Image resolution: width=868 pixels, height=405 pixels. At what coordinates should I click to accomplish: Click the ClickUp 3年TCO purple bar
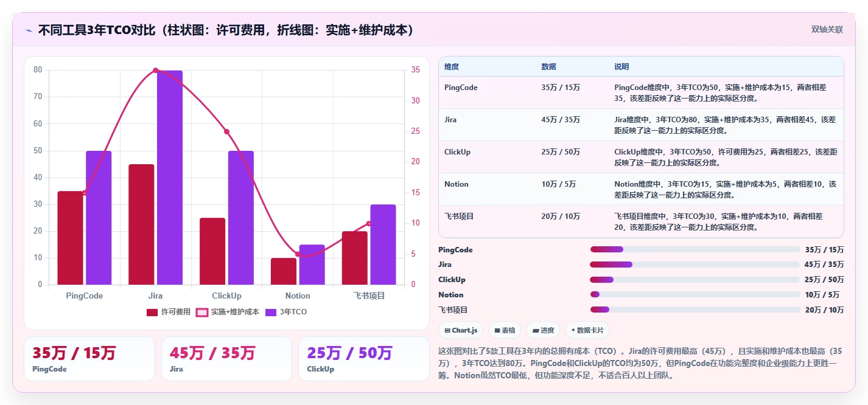[x=241, y=218]
